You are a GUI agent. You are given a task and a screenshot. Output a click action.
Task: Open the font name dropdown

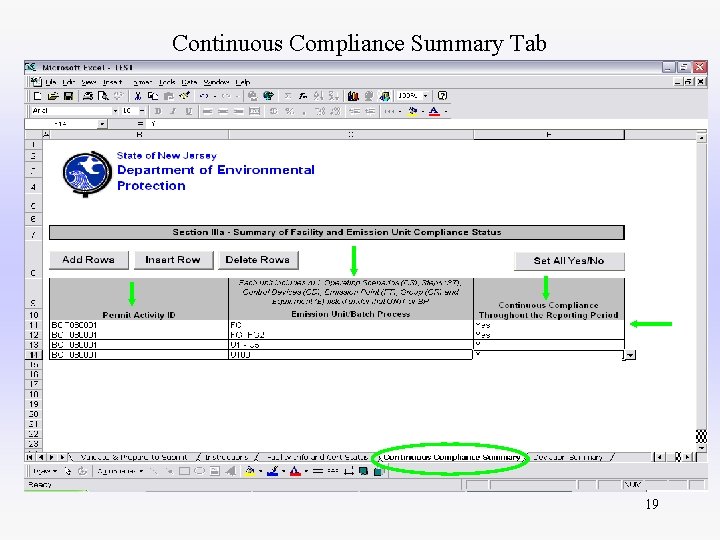point(115,111)
